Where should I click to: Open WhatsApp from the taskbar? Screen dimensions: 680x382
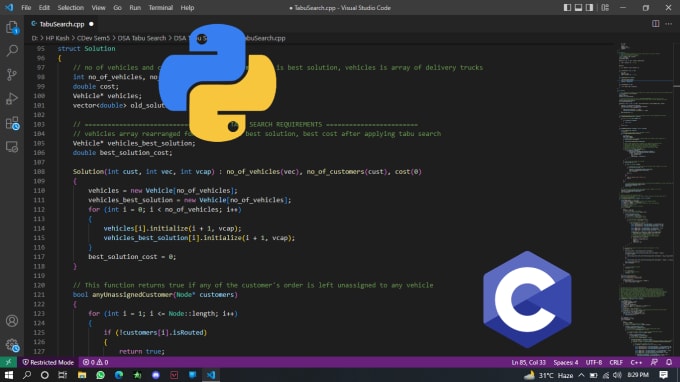click(101, 375)
